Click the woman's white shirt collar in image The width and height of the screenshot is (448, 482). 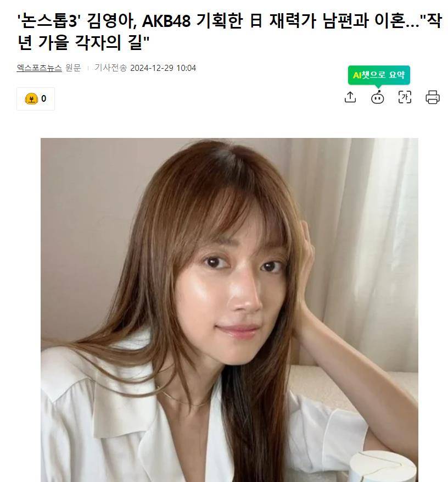click(x=123, y=400)
